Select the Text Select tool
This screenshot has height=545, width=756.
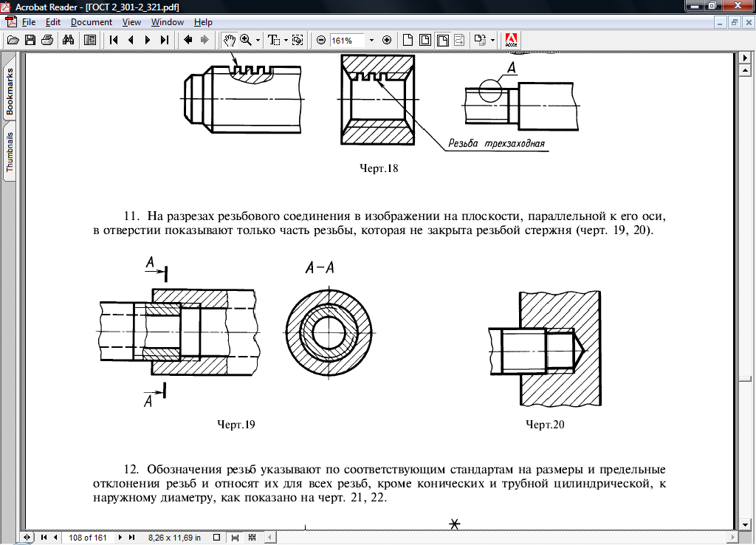[274, 40]
